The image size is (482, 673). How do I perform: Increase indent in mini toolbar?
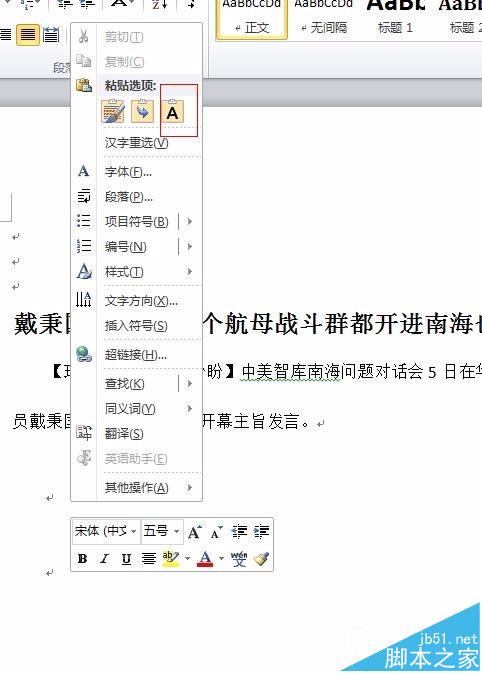tap(261, 532)
